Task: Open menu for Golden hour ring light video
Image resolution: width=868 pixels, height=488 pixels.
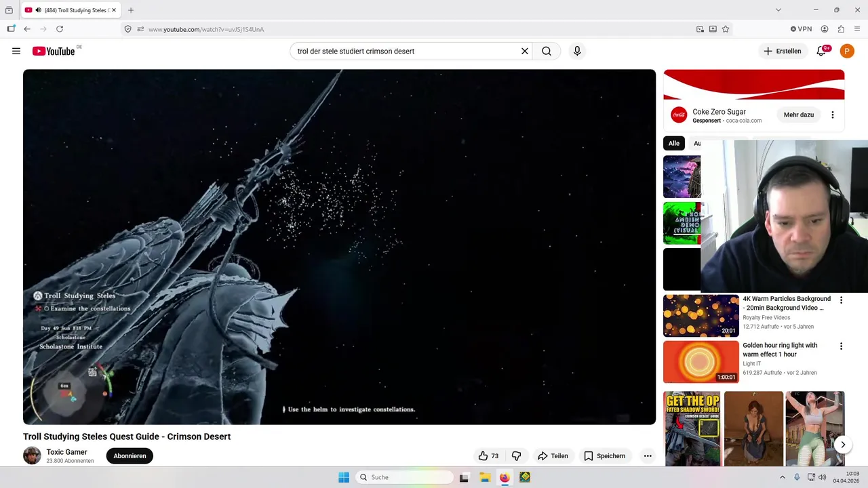Action: coord(842,346)
